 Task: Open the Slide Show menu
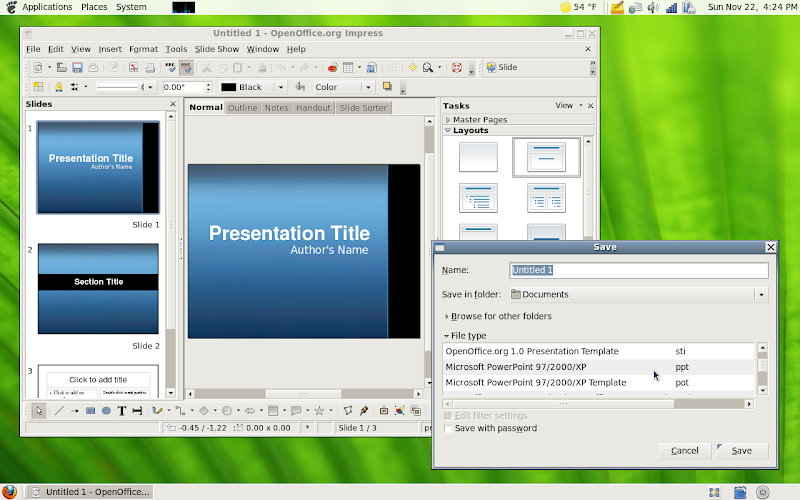[x=217, y=49]
